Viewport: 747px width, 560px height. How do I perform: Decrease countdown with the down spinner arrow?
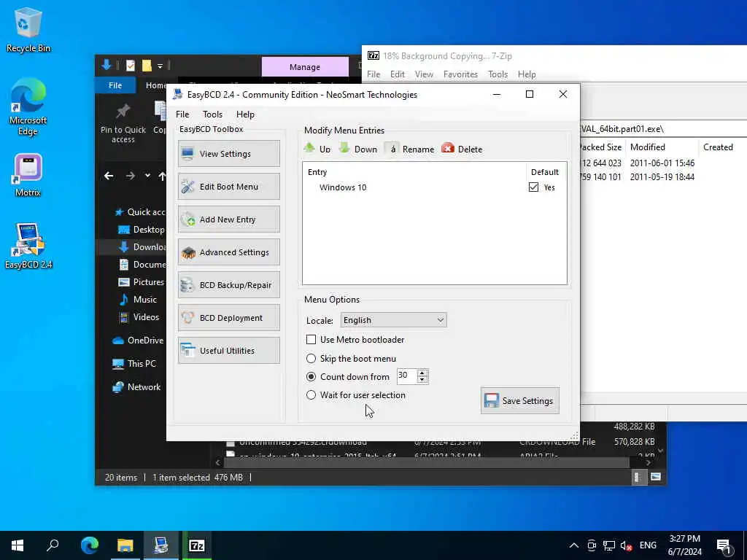click(x=422, y=380)
